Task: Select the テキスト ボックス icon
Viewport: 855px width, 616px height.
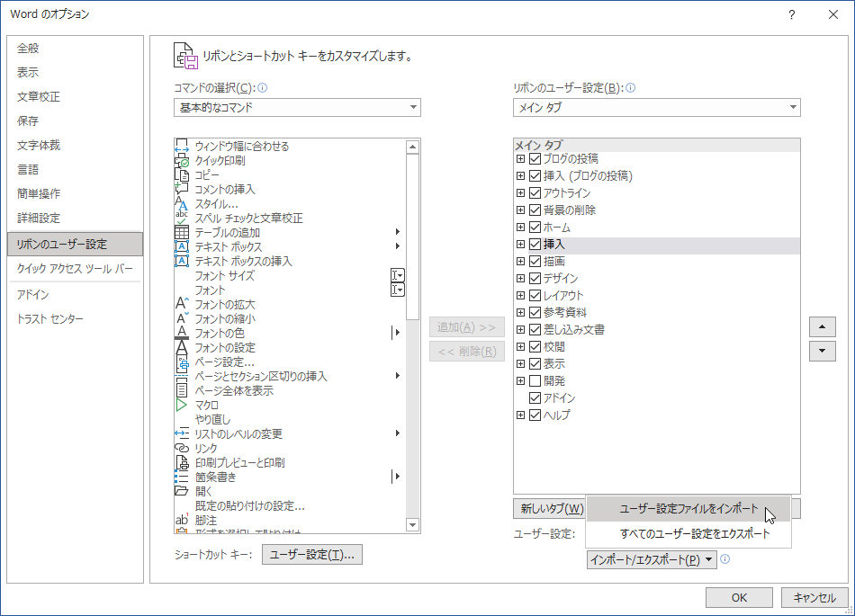Action: coord(182,246)
